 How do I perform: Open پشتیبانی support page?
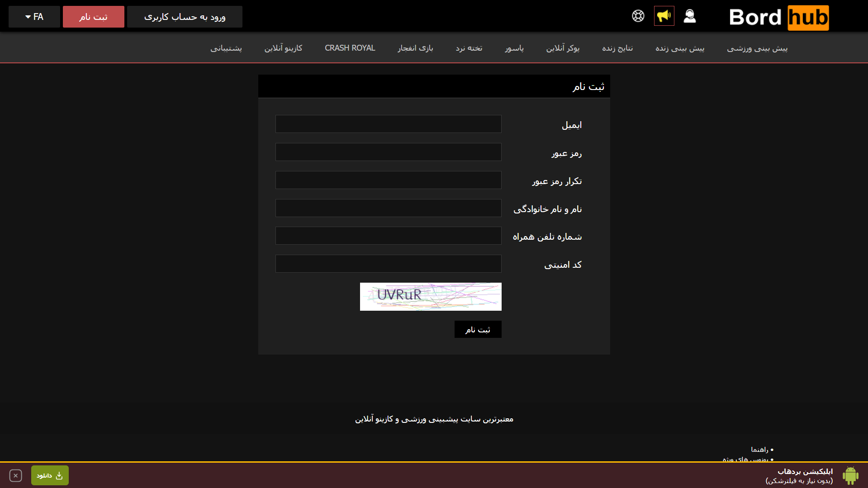click(226, 48)
